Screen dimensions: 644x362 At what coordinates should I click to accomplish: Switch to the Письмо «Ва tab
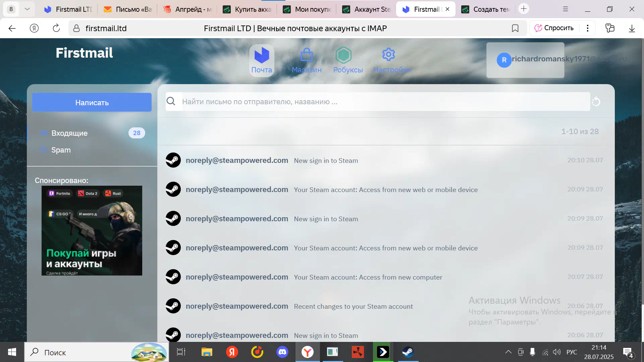point(128,9)
